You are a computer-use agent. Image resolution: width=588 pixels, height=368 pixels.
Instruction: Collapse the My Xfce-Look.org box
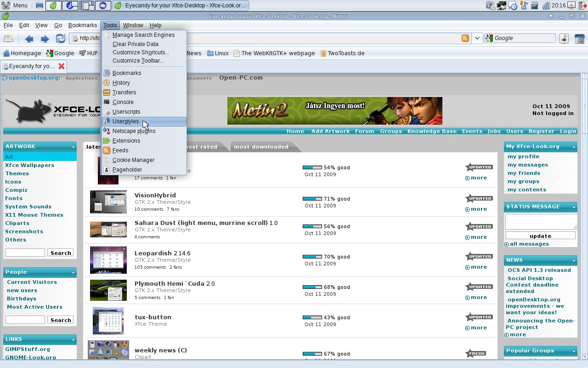(574, 147)
